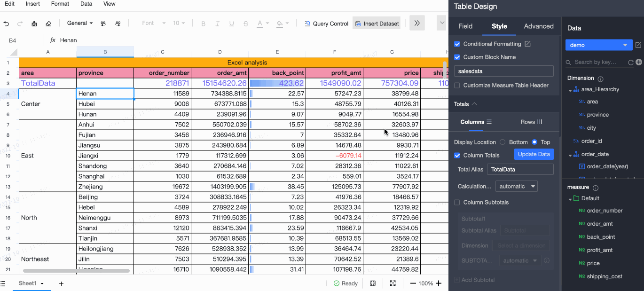644x291 pixels.
Task: Add a new sheet
Action: point(61,283)
